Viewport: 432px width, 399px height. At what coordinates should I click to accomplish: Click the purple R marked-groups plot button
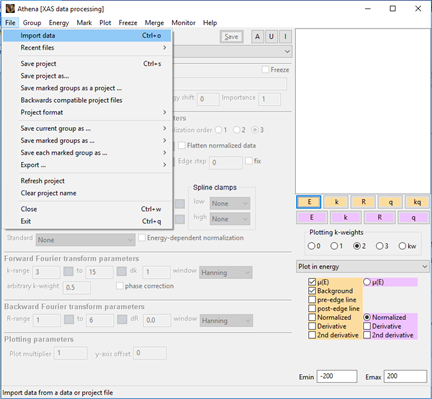coord(380,217)
